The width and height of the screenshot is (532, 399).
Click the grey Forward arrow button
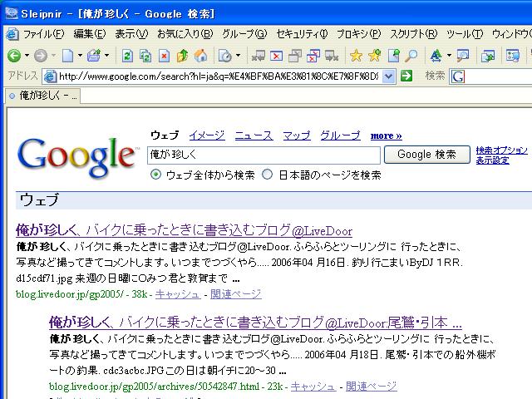pyautogui.click(x=41, y=56)
